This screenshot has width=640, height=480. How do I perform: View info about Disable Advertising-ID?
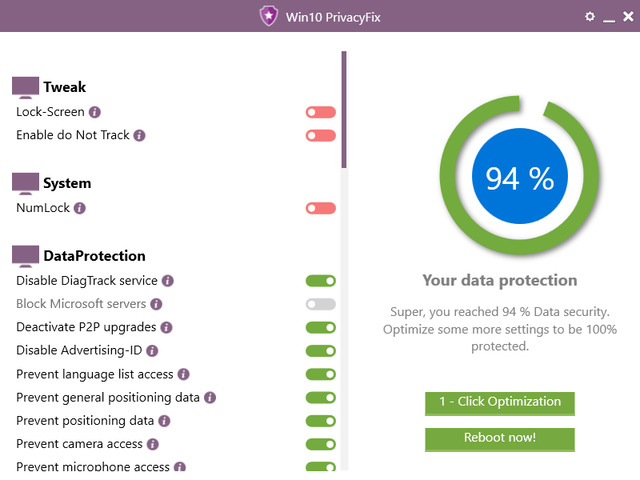152,351
